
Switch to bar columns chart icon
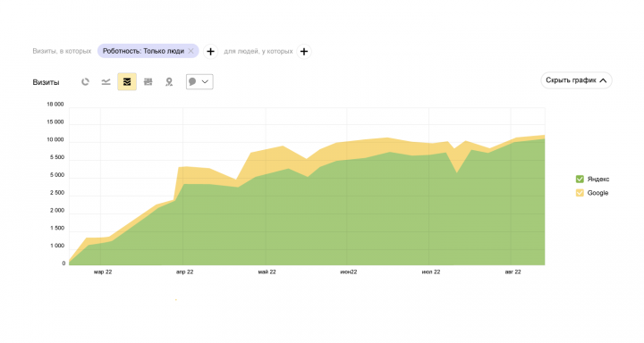(x=148, y=81)
